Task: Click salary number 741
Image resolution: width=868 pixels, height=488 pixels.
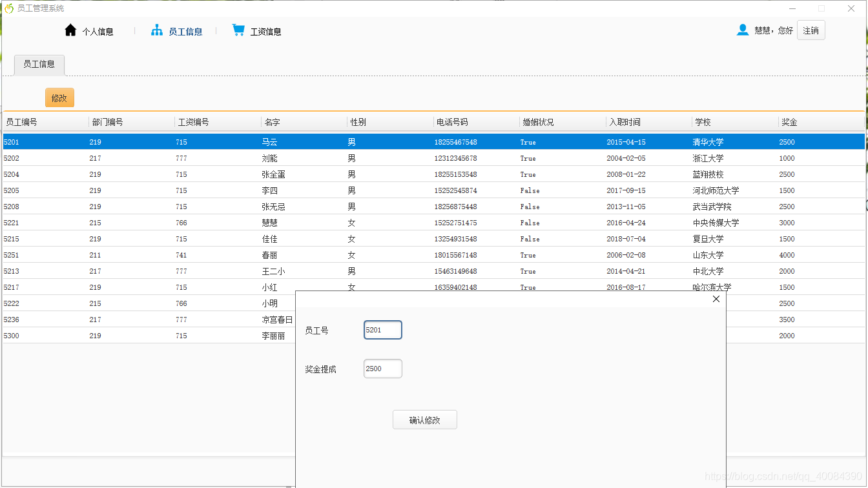Action: (x=181, y=255)
